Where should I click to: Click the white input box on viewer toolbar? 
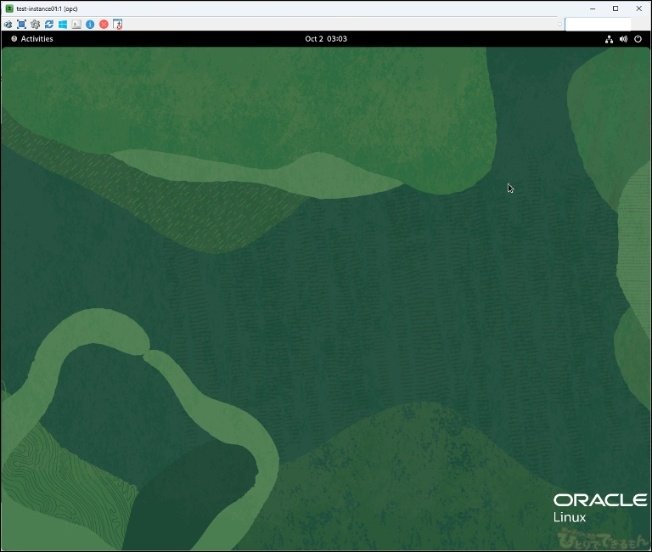coord(598,23)
